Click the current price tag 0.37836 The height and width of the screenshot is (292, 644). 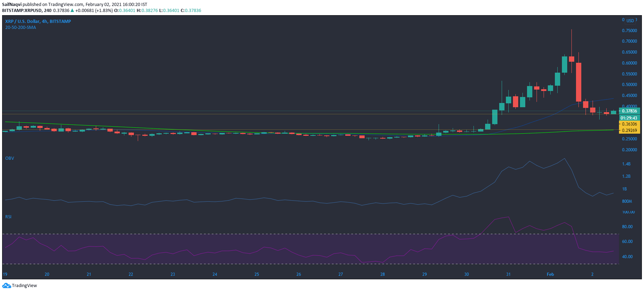tap(630, 111)
